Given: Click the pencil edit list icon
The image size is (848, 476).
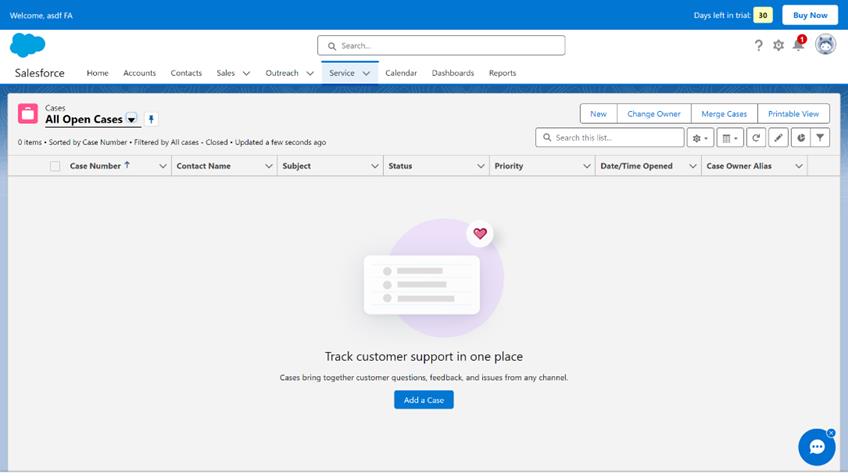Looking at the screenshot, I should pos(777,138).
